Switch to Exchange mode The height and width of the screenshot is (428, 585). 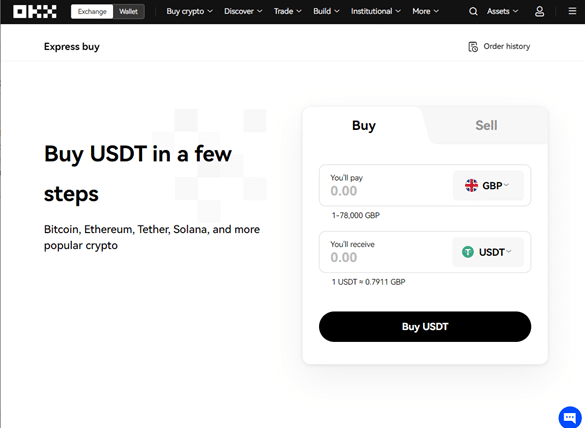(x=92, y=12)
